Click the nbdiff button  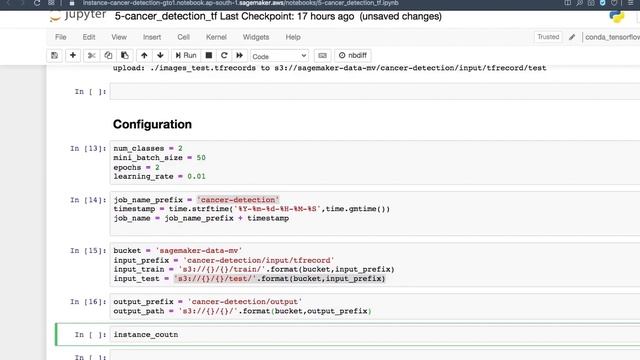[x=353, y=56]
